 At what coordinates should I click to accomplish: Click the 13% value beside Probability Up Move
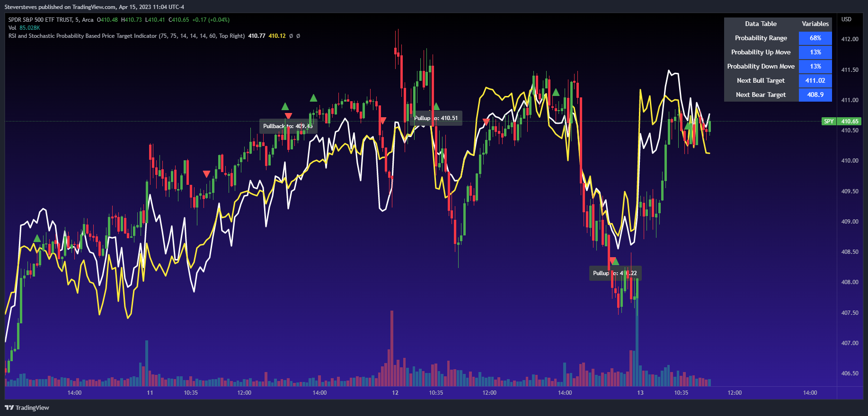pos(815,52)
